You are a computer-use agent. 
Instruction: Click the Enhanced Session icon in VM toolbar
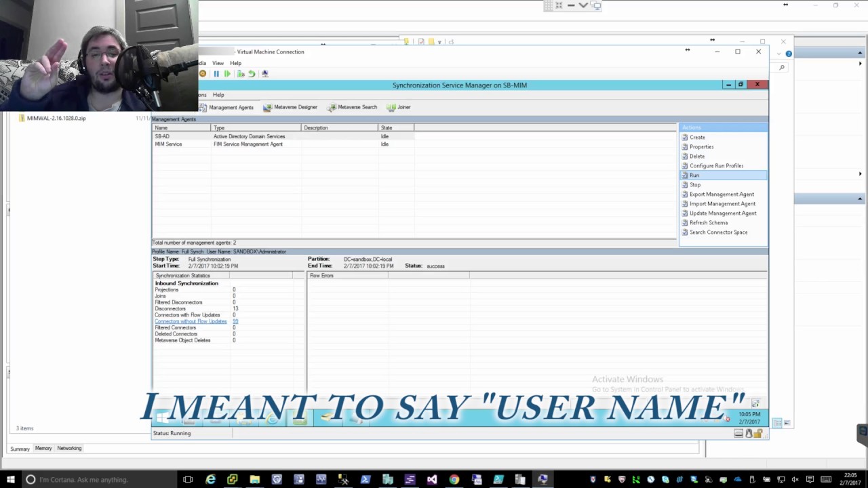pyautogui.click(x=265, y=74)
